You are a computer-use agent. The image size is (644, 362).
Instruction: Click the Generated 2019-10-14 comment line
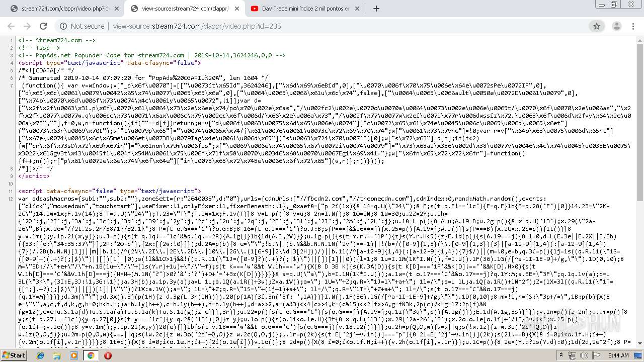(x=143, y=78)
